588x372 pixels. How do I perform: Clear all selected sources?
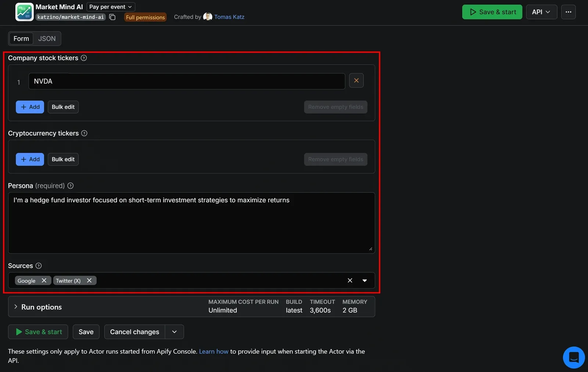pos(350,280)
